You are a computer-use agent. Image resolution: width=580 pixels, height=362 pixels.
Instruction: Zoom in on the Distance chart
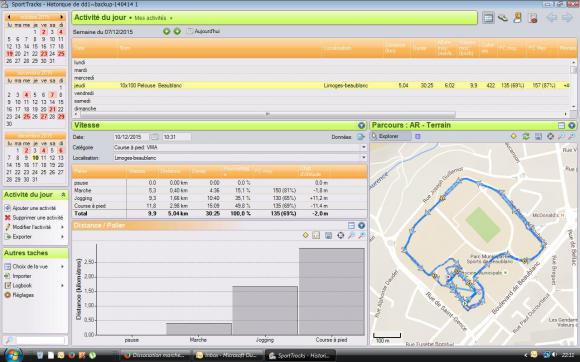coord(351,236)
